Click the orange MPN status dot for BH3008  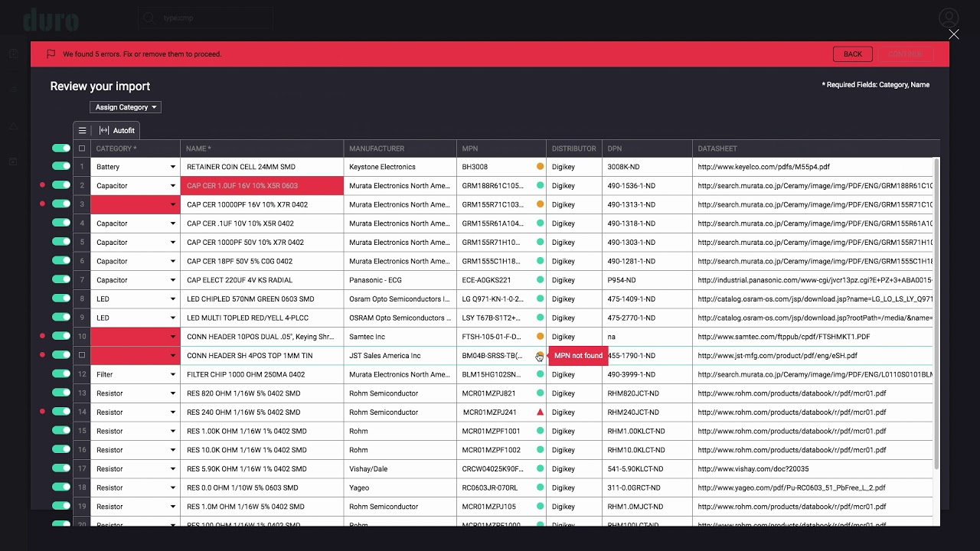540,167
